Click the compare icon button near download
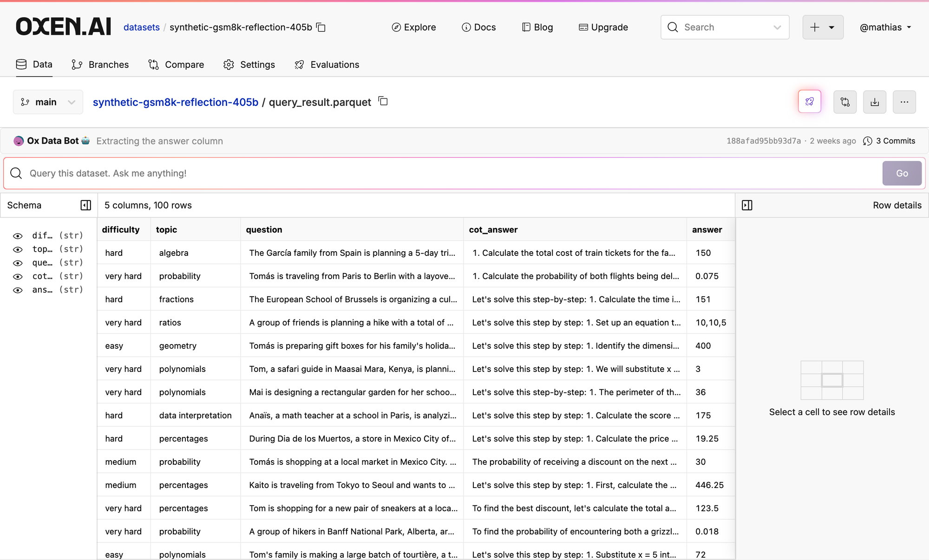The height and width of the screenshot is (560, 929). tap(845, 102)
